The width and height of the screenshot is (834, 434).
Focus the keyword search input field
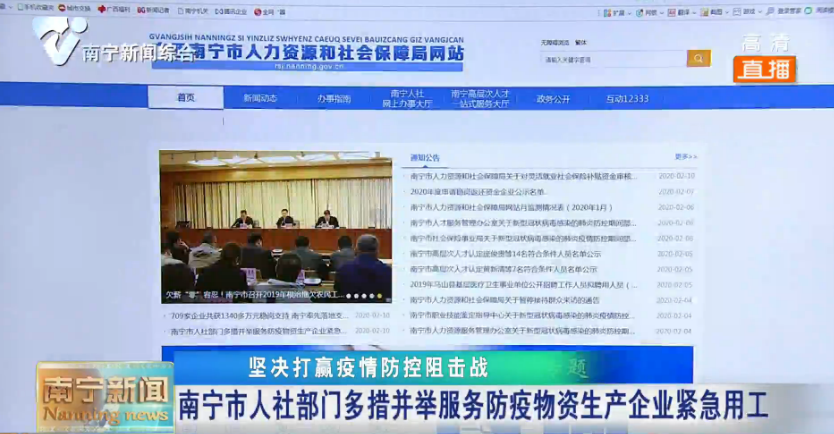(614, 60)
